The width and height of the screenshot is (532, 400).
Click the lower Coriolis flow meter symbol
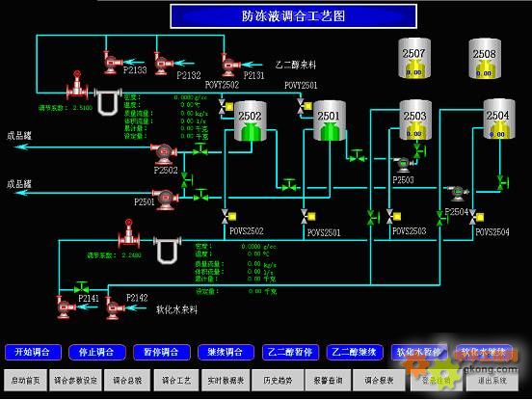[167, 250]
